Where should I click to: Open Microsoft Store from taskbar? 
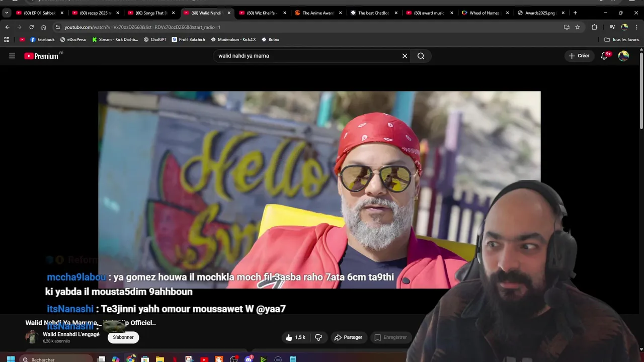tap(145, 359)
